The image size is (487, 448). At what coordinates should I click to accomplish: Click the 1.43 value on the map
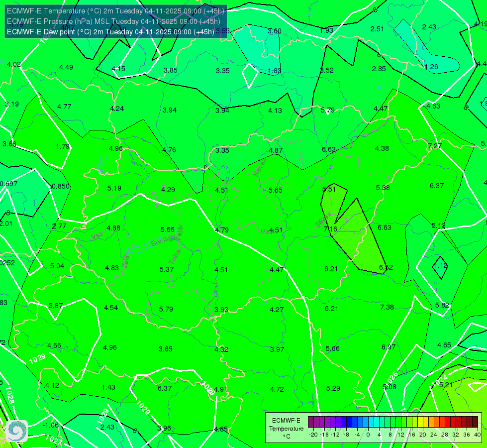pos(108,387)
